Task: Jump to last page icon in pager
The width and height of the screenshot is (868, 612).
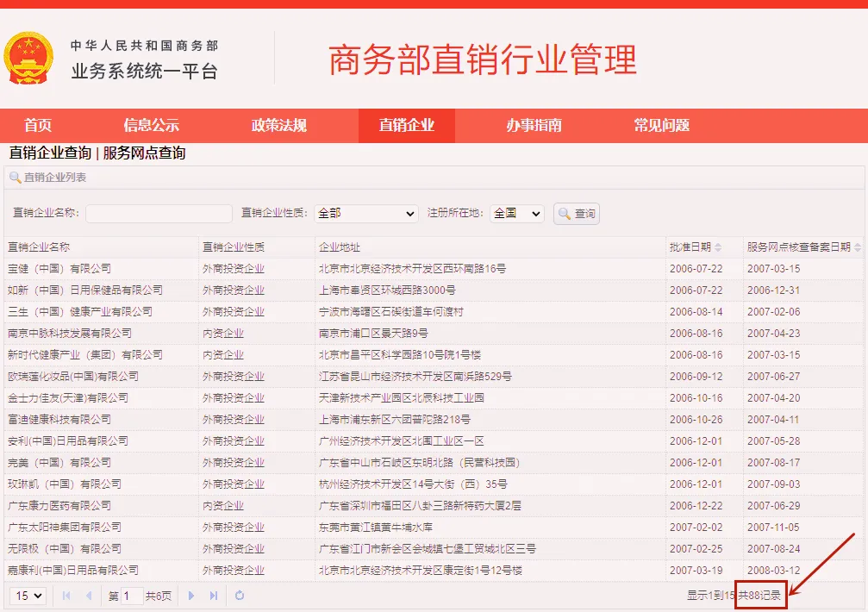Action: click(214, 596)
